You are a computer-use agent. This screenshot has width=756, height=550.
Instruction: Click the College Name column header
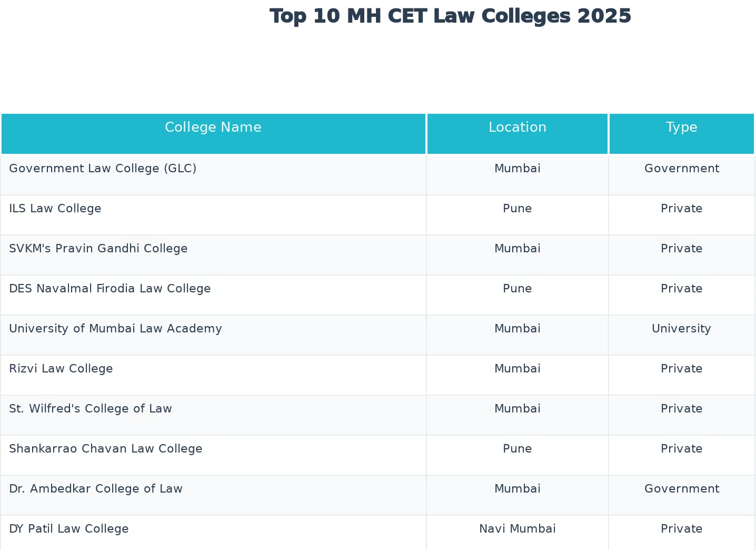tap(213, 127)
